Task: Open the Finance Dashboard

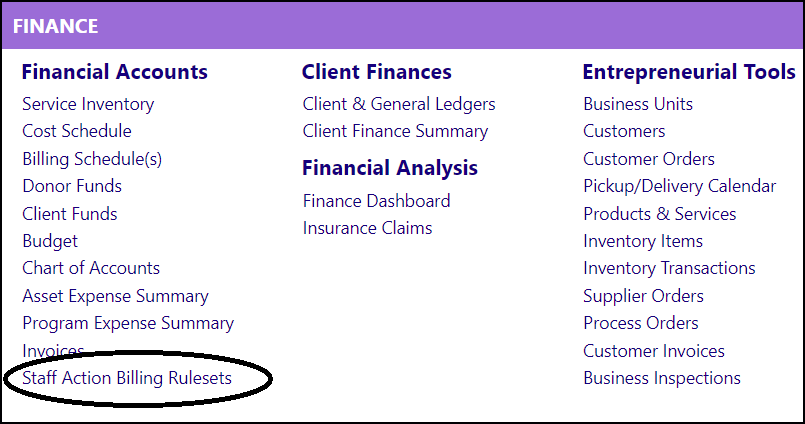Action: (x=376, y=201)
